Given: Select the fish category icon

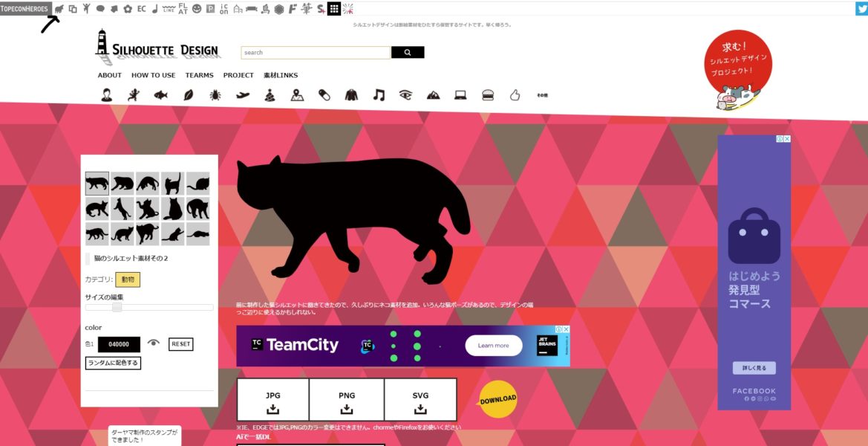Looking at the screenshot, I should pos(160,94).
